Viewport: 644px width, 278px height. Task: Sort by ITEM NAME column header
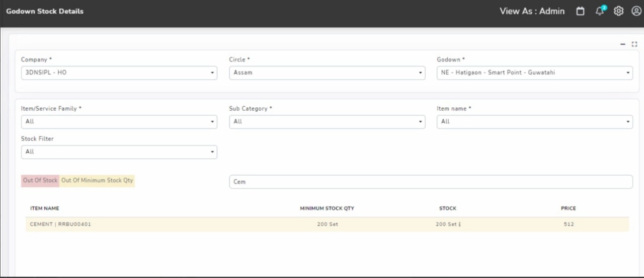click(44, 208)
